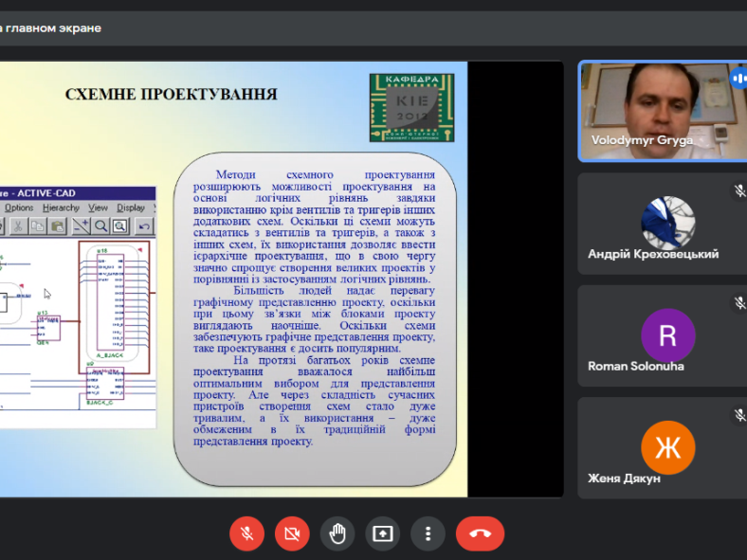Click muted mic icon on Женя Дякун's tile
The height and width of the screenshot is (560, 747).
(x=739, y=415)
